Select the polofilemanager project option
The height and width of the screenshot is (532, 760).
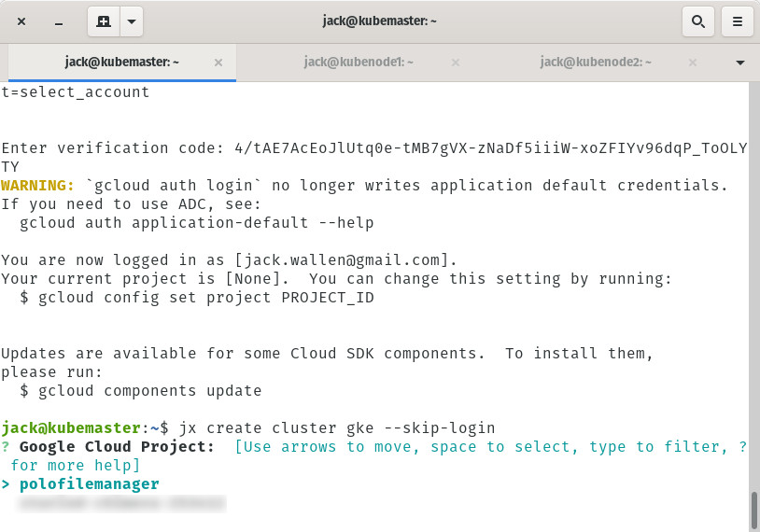(89, 483)
